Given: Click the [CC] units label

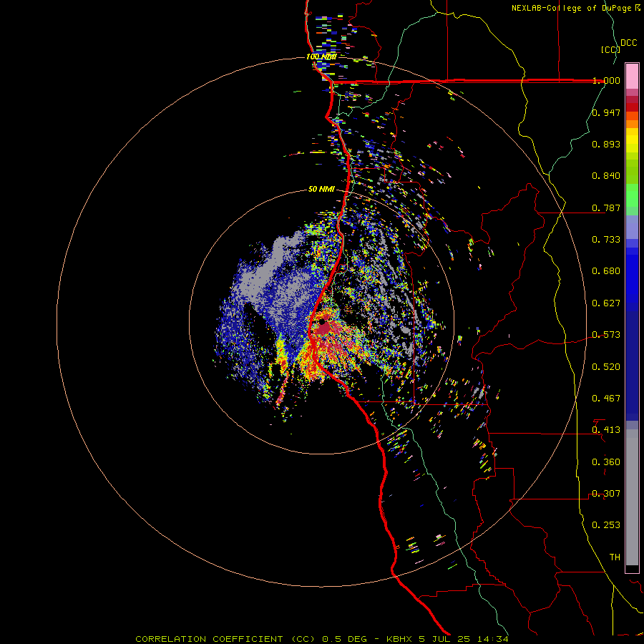Looking at the screenshot, I should 610,49.
